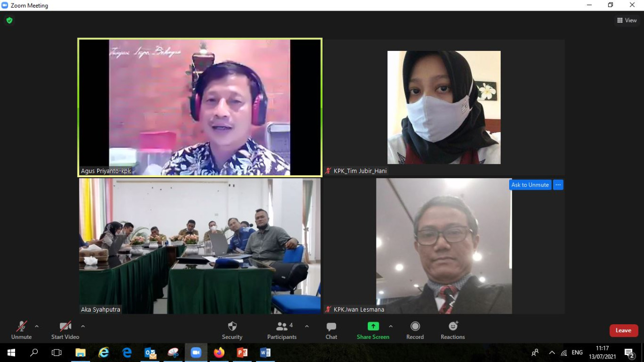The height and width of the screenshot is (362, 644).
Task: Start recording with the Record button
Action: tap(415, 330)
